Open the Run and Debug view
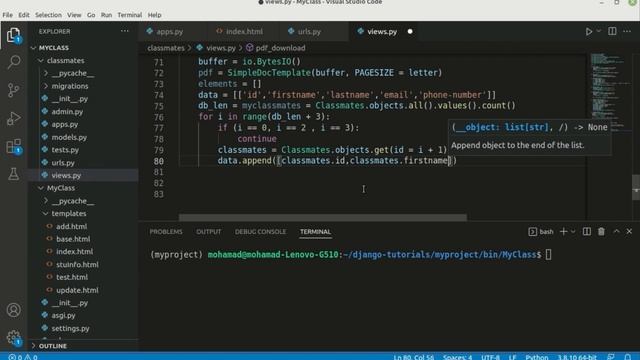 [x=13, y=118]
